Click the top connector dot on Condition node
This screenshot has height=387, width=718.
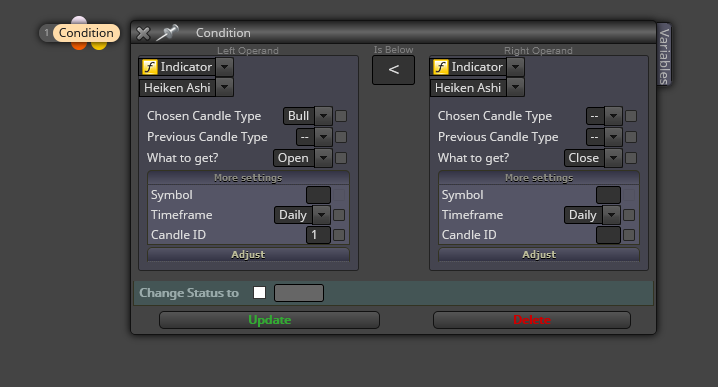click(79, 21)
